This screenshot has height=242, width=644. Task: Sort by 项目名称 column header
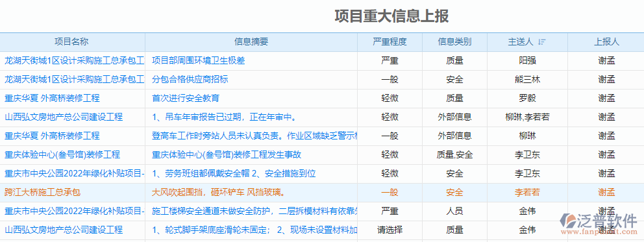point(71,42)
